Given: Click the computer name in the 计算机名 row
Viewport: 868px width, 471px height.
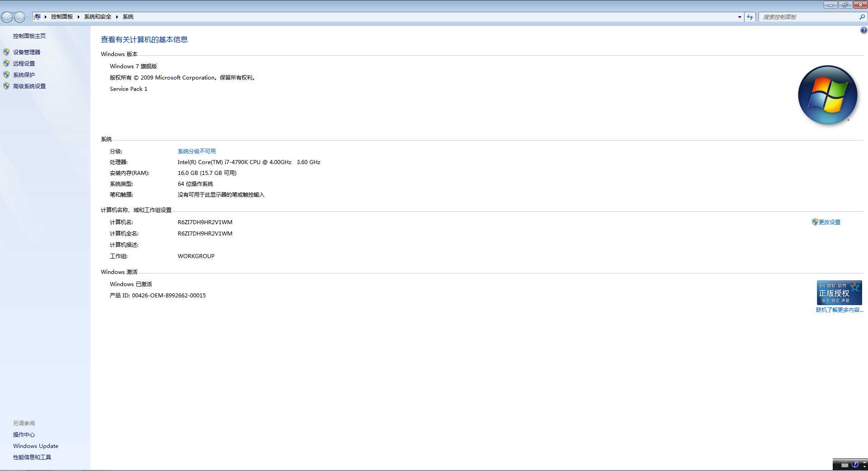Looking at the screenshot, I should tap(205, 222).
